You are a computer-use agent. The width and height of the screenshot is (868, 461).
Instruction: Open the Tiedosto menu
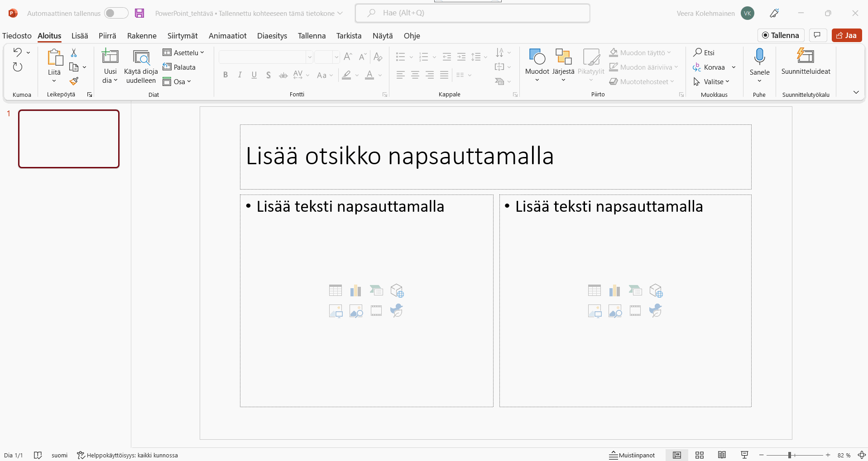[x=17, y=36]
